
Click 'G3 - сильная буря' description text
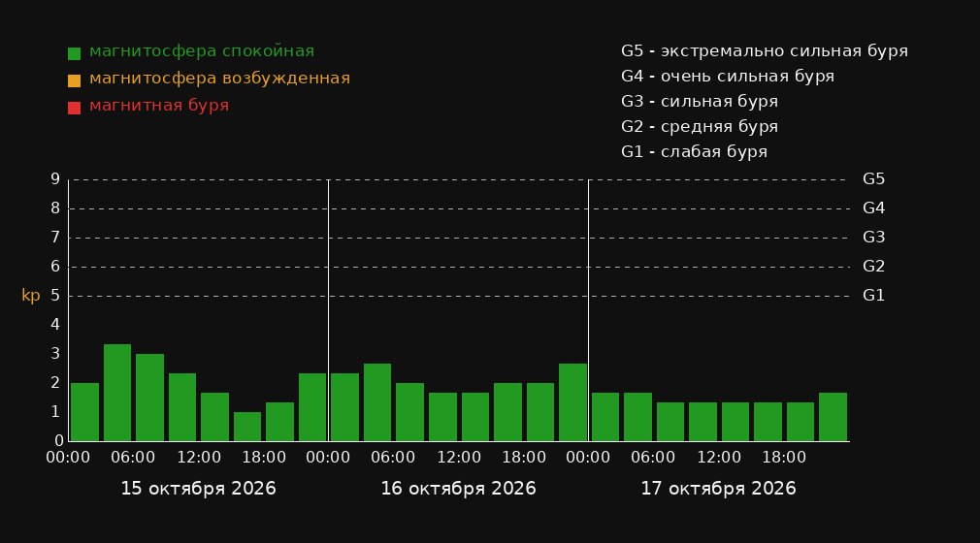coord(700,101)
